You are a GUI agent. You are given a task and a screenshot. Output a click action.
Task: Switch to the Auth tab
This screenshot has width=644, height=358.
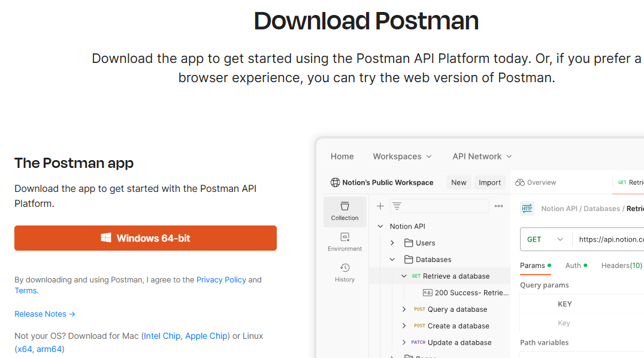[576, 266]
